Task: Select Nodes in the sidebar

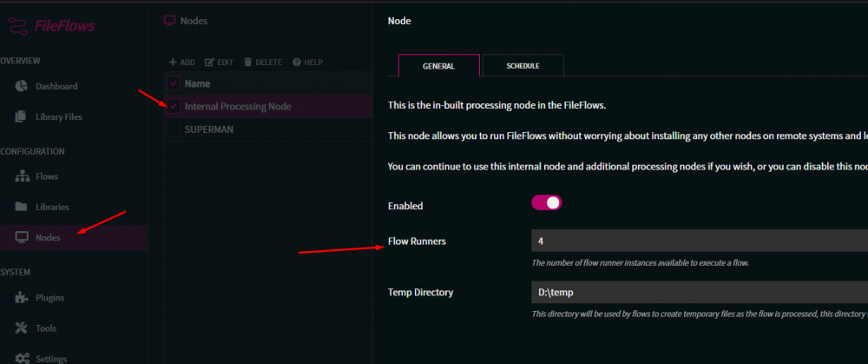Action: click(48, 238)
